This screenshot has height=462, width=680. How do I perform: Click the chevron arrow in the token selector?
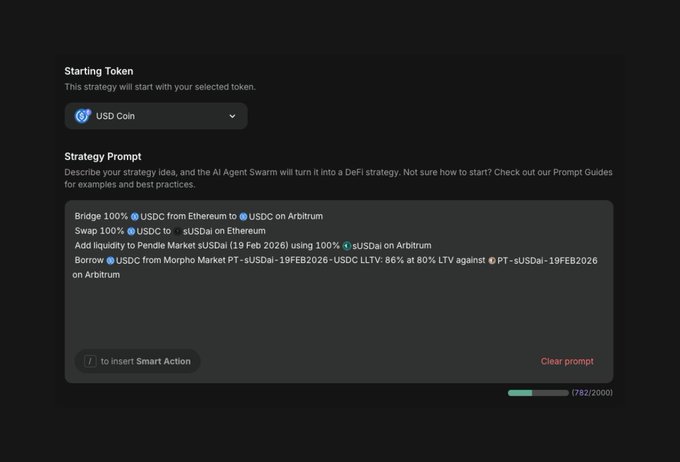tap(232, 116)
